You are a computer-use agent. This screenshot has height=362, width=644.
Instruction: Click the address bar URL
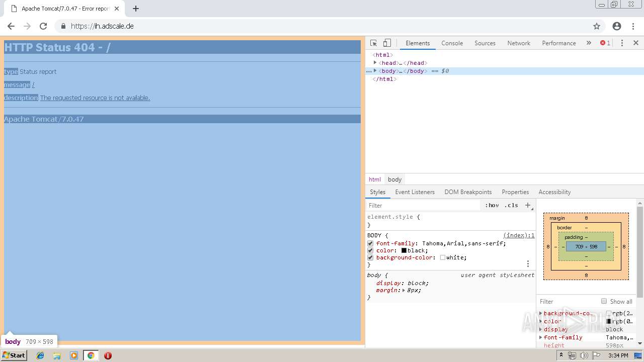[x=102, y=26]
